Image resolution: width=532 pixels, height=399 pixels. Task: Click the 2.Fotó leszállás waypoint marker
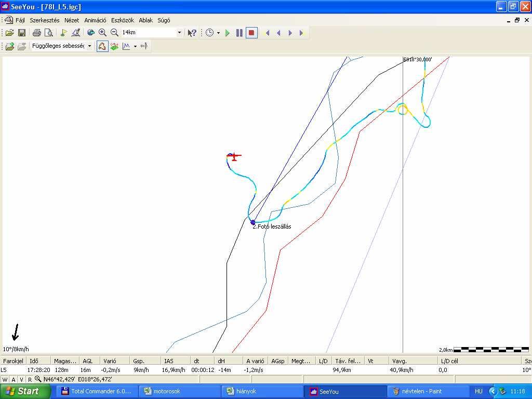point(253,222)
